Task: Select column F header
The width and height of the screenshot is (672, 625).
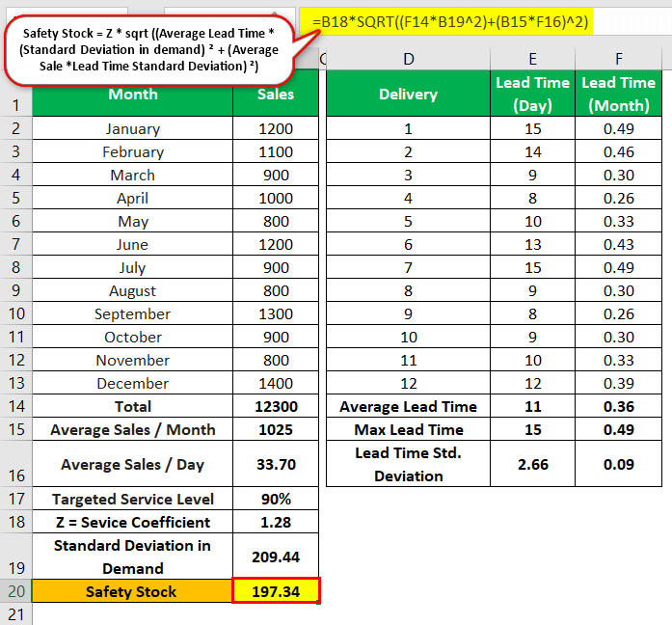Action: pos(618,59)
